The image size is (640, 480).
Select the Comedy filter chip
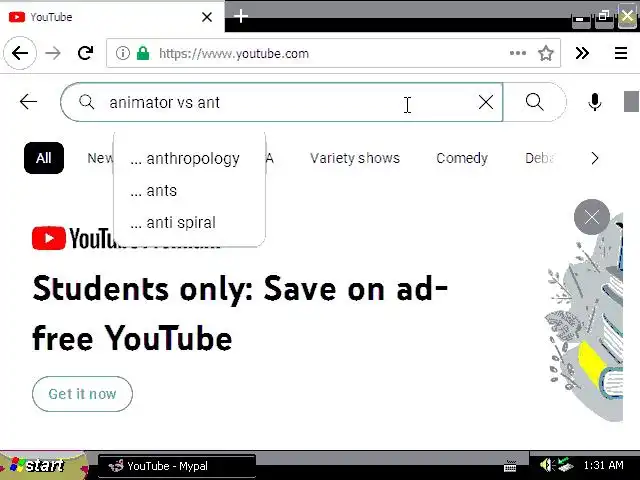click(462, 158)
